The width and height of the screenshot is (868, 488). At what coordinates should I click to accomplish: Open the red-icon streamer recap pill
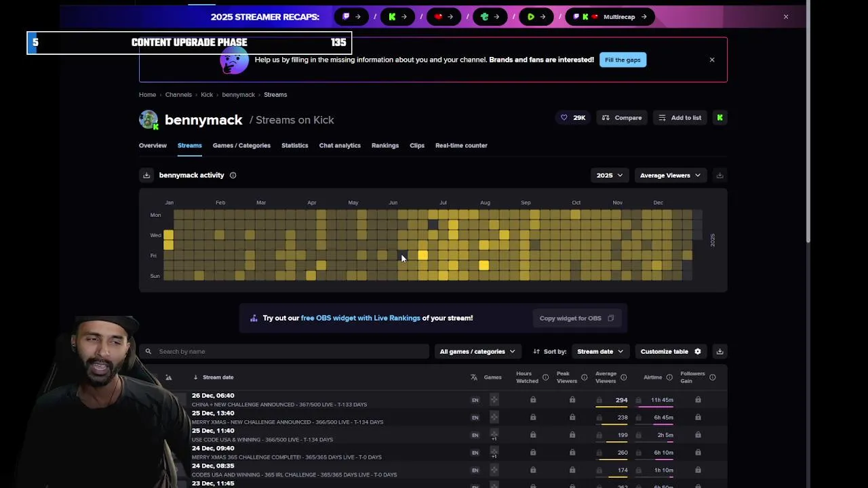pyautogui.click(x=443, y=17)
